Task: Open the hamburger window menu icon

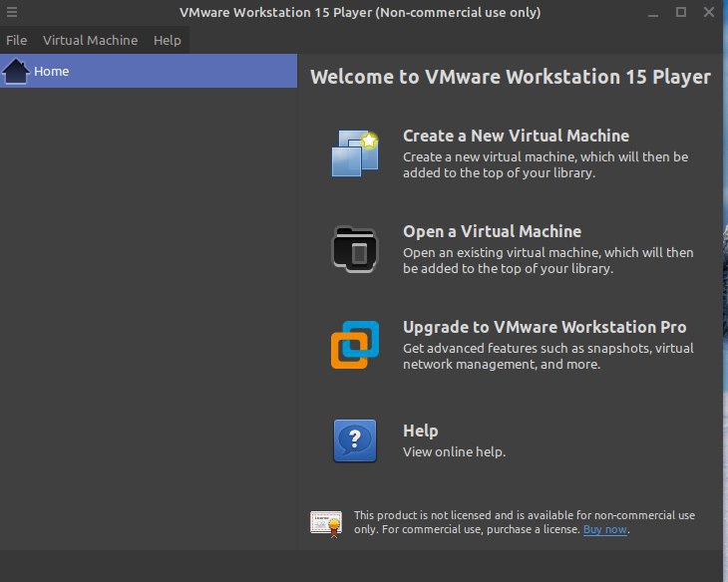Action: pos(12,12)
